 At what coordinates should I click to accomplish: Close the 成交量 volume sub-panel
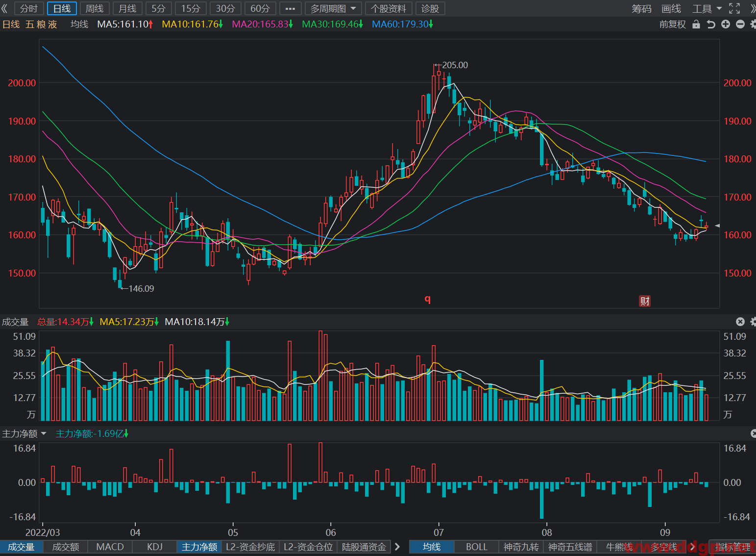pos(740,322)
